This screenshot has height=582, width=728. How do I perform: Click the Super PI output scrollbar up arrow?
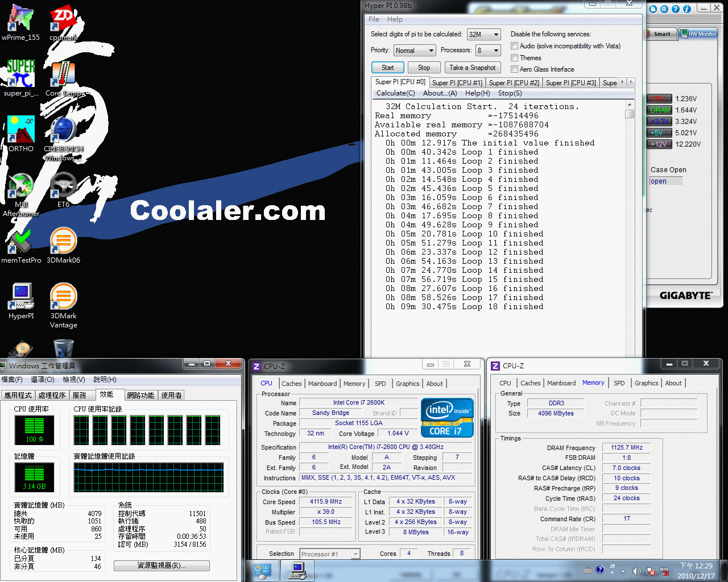click(x=630, y=105)
